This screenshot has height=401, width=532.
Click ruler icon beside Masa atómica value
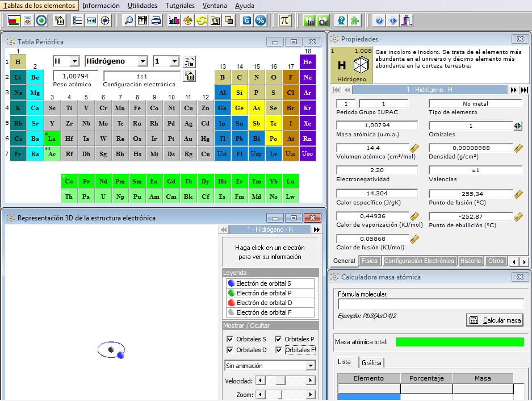[414, 148]
